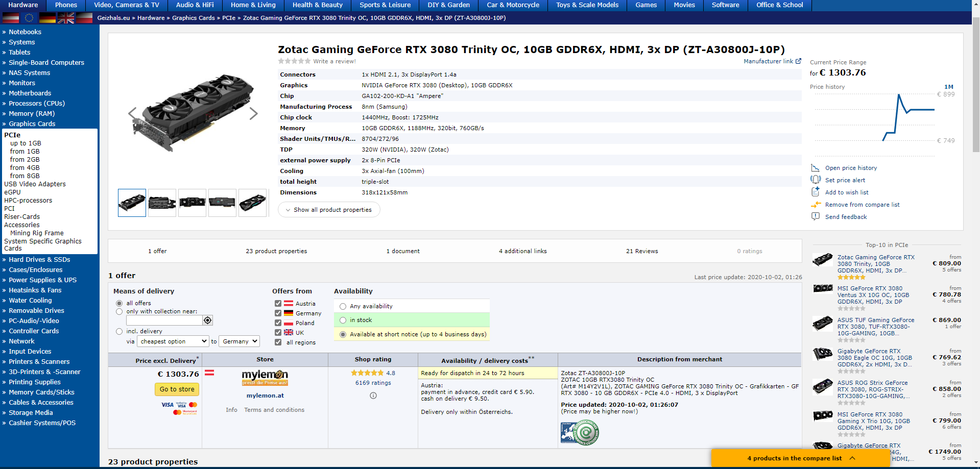Open MSI RTX 3080 Gaming X Trio image
This screenshot has height=469, width=980.
point(823,416)
